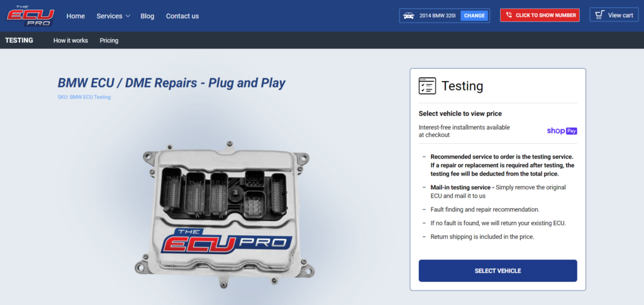Image resolution: width=644 pixels, height=305 pixels.
Task: Click 'Return shipping is included' bullet
Action: pos(482,237)
